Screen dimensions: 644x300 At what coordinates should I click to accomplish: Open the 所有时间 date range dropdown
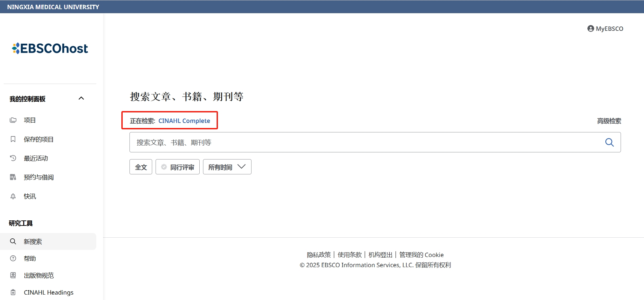(227, 167)
